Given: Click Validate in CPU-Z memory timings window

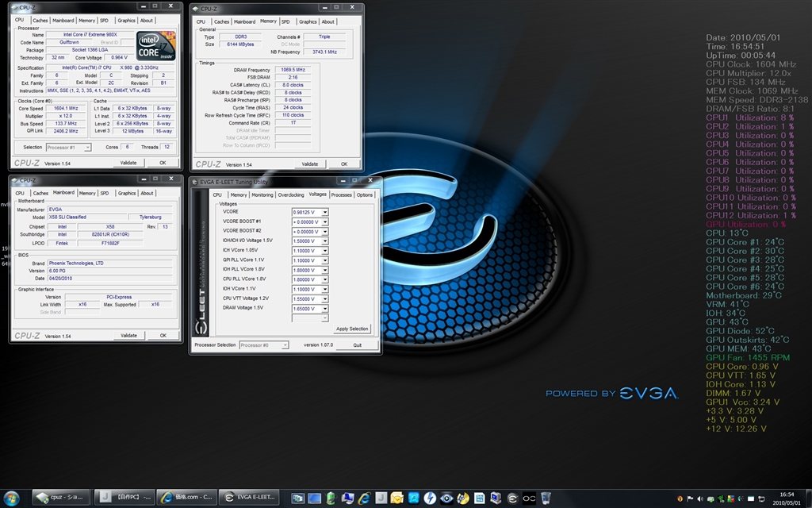Looking at the screenshot, I should 310,164.
